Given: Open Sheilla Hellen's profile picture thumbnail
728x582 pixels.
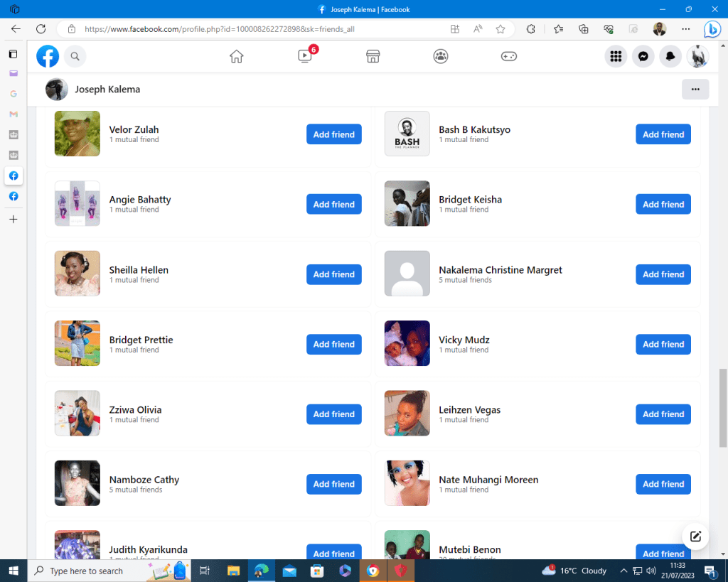Looking at the screenshot, I should point(77,274).
